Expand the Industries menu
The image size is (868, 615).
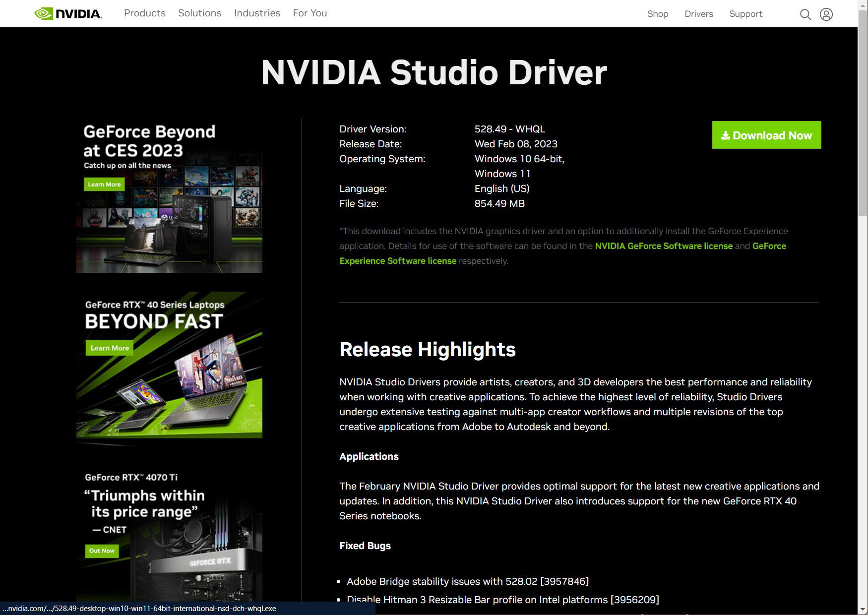pos(257,13)
